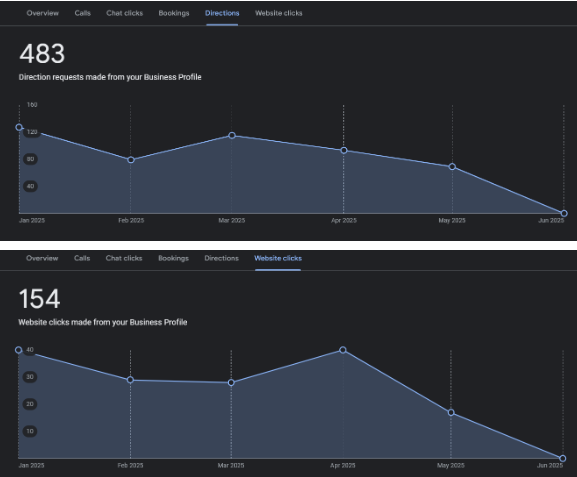Select Apr 2025 data point on Directions chart
The image size is (577, 477).
(x=344, y=150)
